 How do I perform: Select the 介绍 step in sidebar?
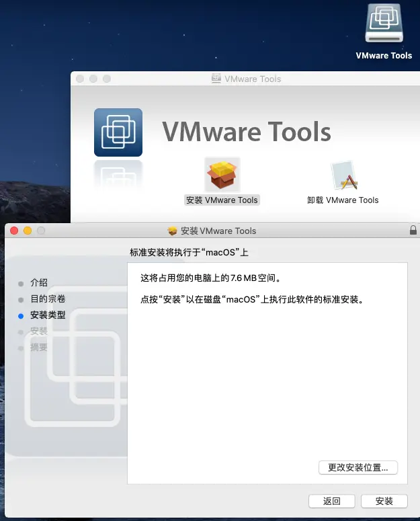click(39, 283)
